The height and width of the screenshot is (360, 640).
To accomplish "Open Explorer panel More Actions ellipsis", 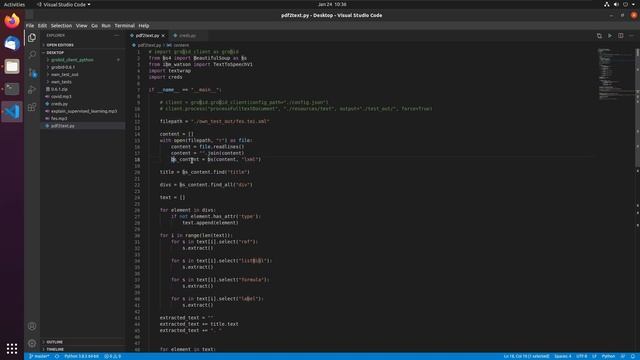I will 116,36.
